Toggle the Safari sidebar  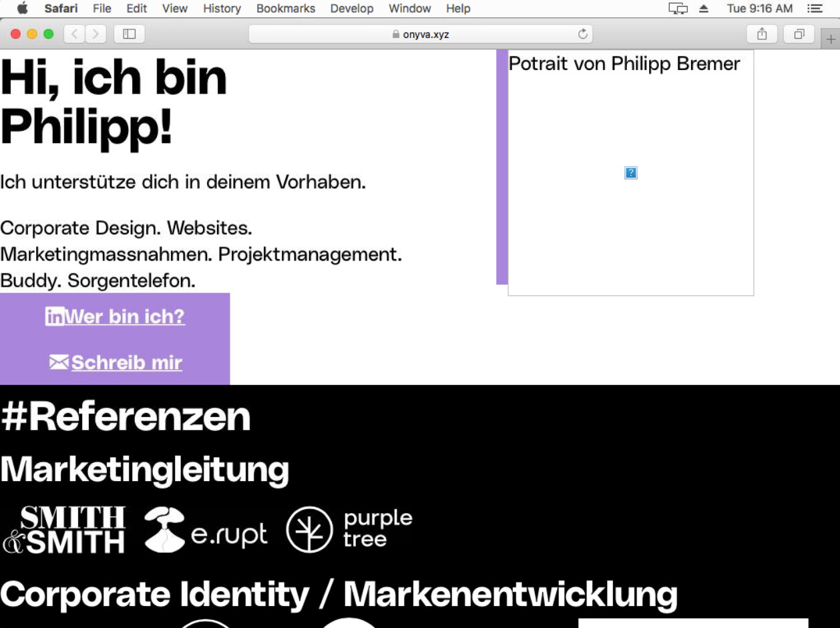click(130, 34)
